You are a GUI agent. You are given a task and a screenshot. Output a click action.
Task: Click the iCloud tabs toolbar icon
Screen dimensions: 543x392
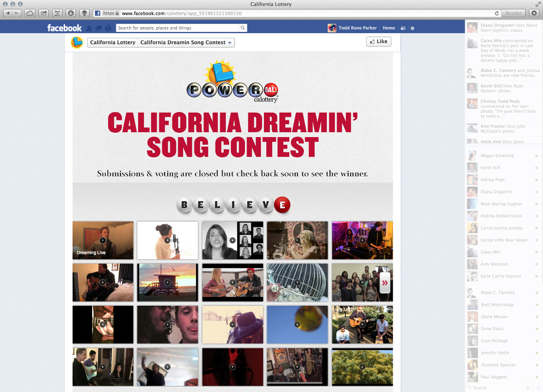30,13
